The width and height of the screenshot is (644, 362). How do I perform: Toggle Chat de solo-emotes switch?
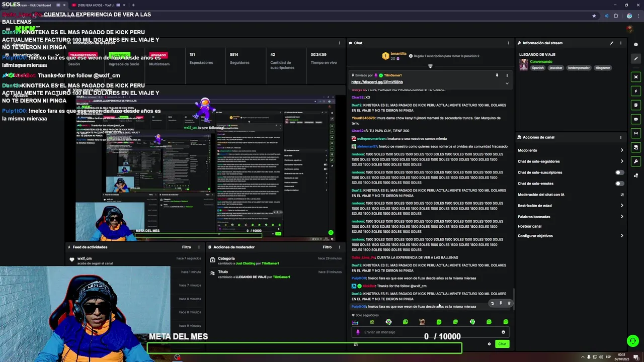[620, 184]
